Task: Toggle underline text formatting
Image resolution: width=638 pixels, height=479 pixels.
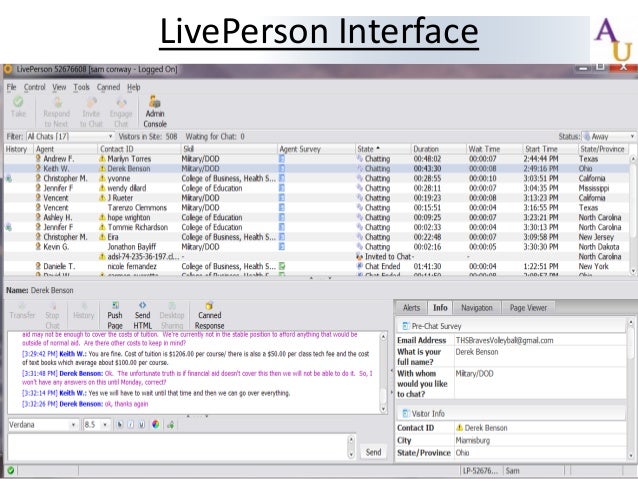Action: [142, 424]
